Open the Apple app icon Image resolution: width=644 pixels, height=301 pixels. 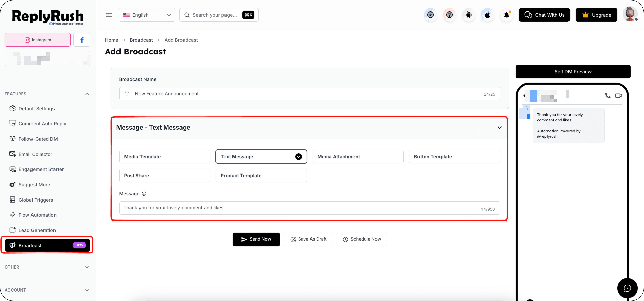tap(487, 15)
